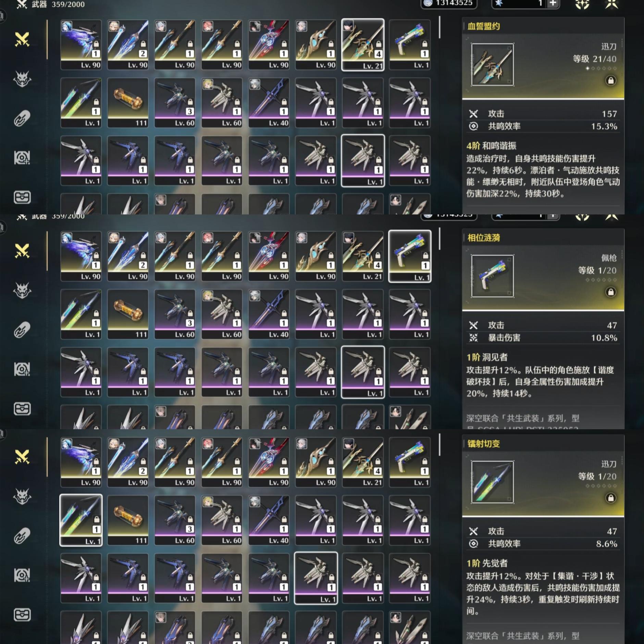The height and width of the screenshot is (644, 644).
Task: Click the 1阶 洞见者 skill heading
Action: click(487, 357)
